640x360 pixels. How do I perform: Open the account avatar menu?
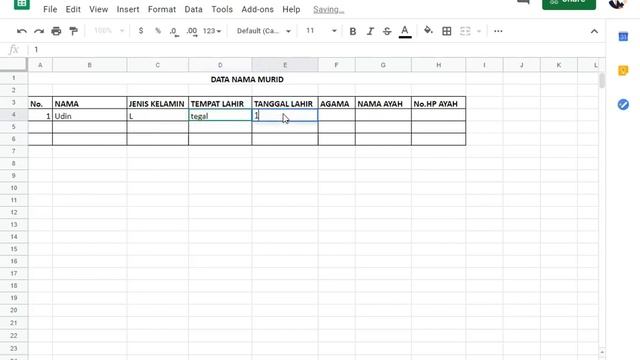coord(617,3)
